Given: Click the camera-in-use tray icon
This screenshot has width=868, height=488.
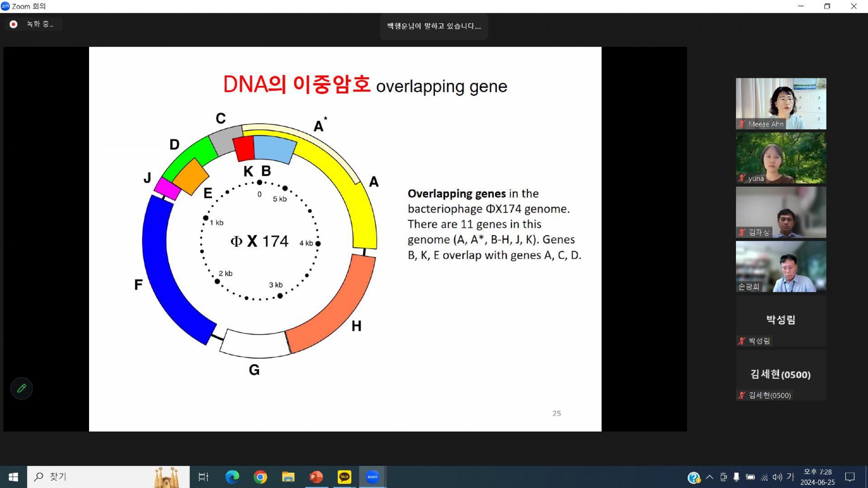Looking at the screenshot, I should point(723,477).
